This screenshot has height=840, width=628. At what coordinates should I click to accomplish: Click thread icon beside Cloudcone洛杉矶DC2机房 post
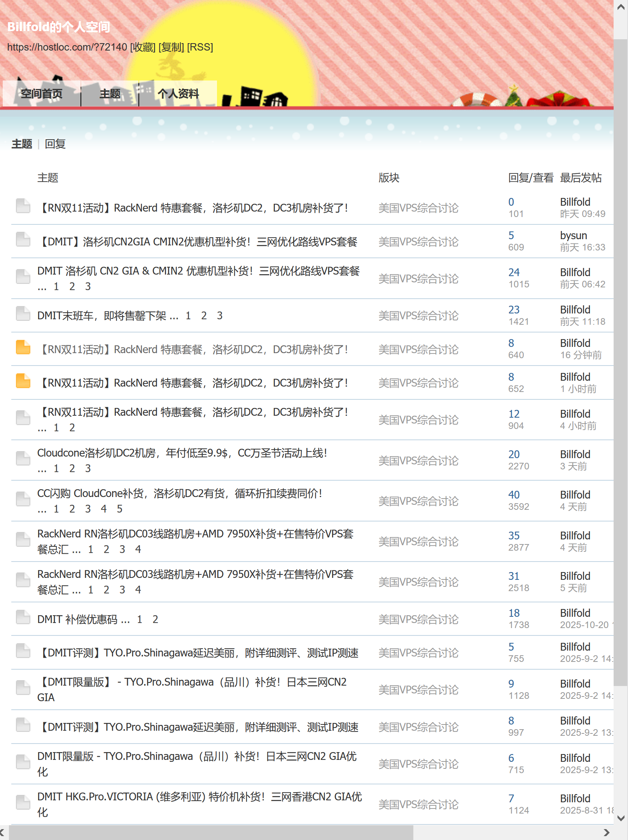(x=23, y=458)
